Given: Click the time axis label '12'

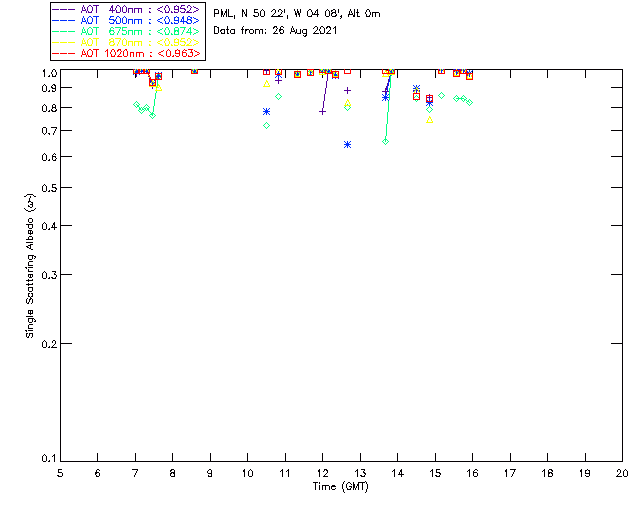Looking at the screenshot, I should (322, 473).
